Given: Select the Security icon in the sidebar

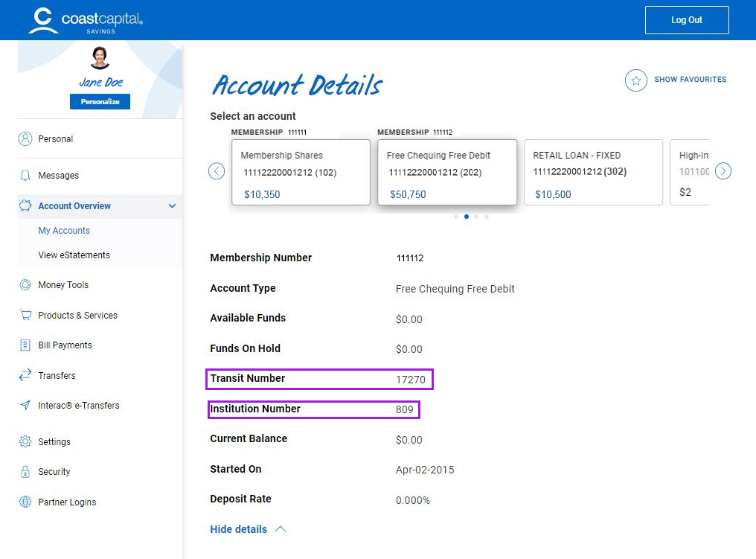Looking at the screenshot, I should click(23, 471).
